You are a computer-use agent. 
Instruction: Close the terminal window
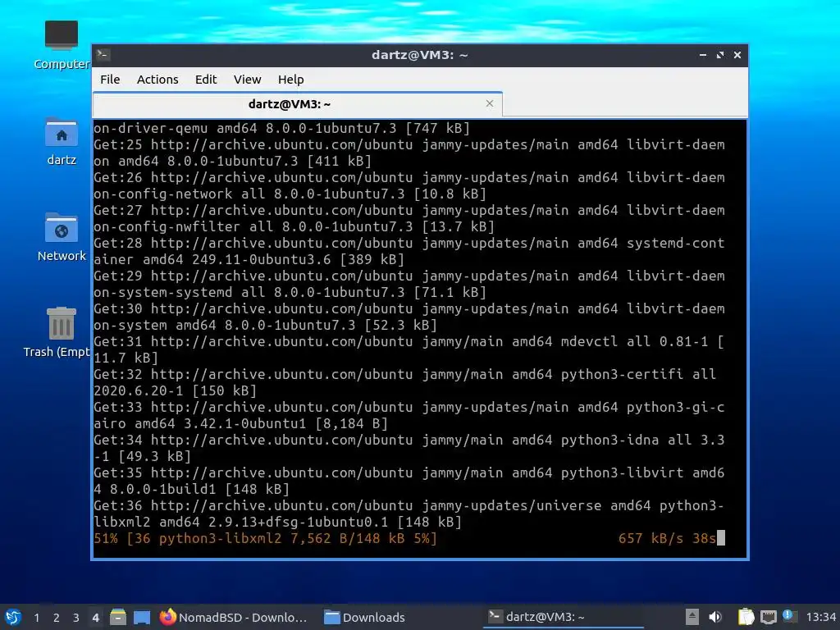(x=737, y=55)
